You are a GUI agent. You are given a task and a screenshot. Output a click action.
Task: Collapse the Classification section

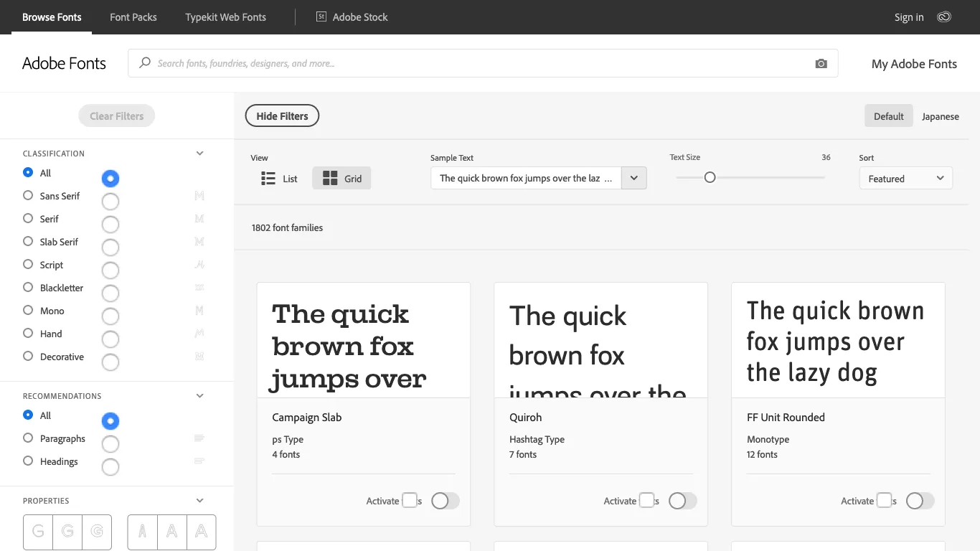coord(199,153)
